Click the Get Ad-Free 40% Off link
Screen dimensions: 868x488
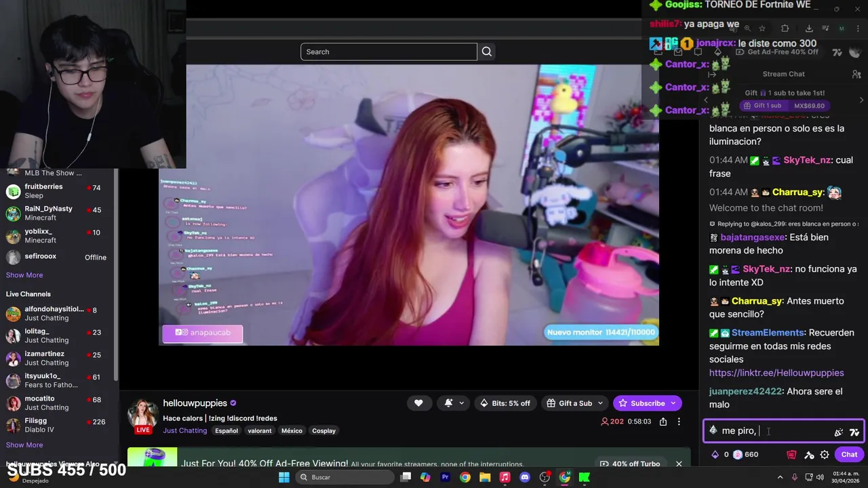point(776,52)
